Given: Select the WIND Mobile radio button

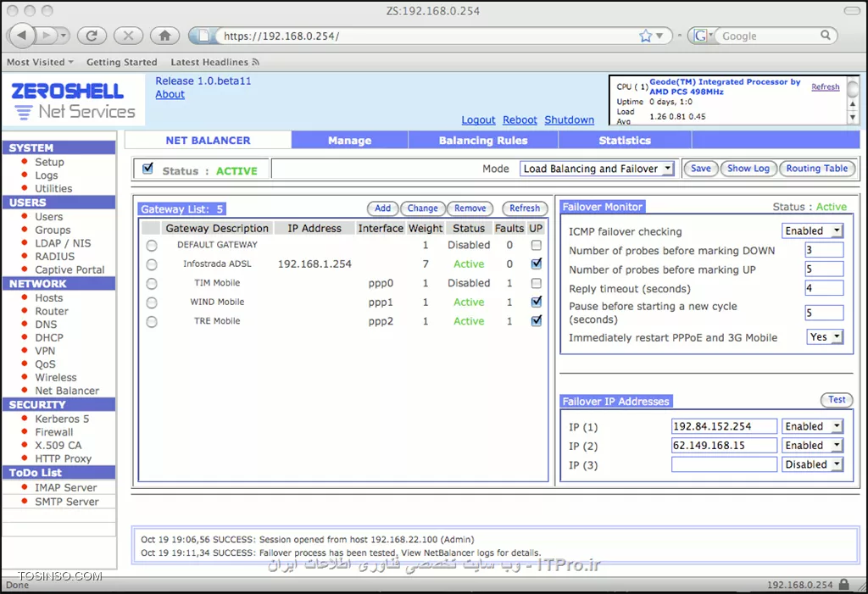Looking at the screenshot, I should (152, 303).
